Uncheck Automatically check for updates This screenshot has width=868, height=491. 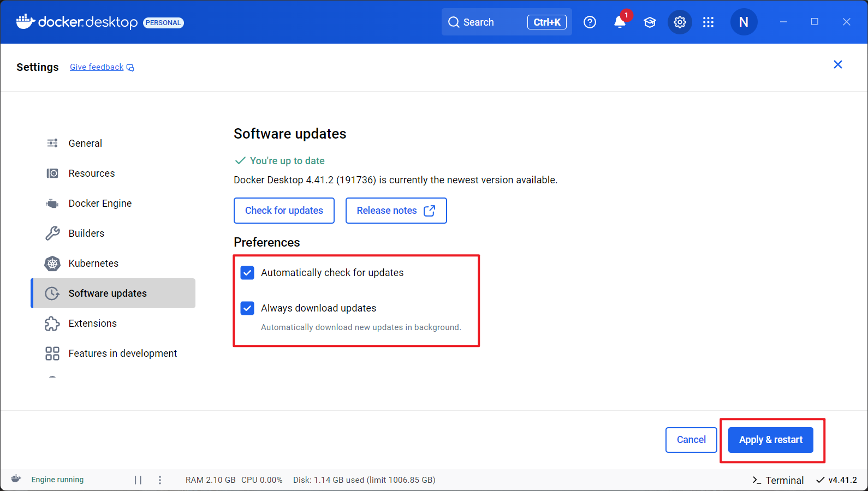tap(247, 273)
